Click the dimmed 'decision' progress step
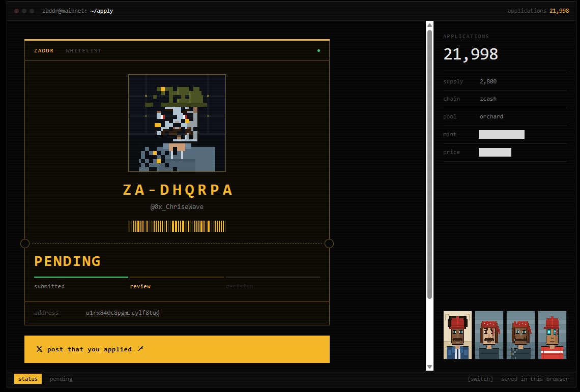Screen dimensions: 580x392 [239, 286]
